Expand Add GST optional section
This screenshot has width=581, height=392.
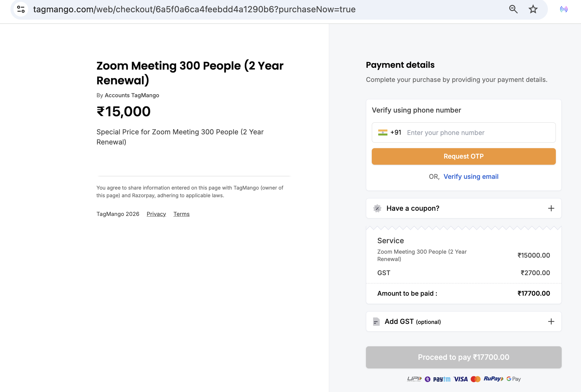click(464, 322)
